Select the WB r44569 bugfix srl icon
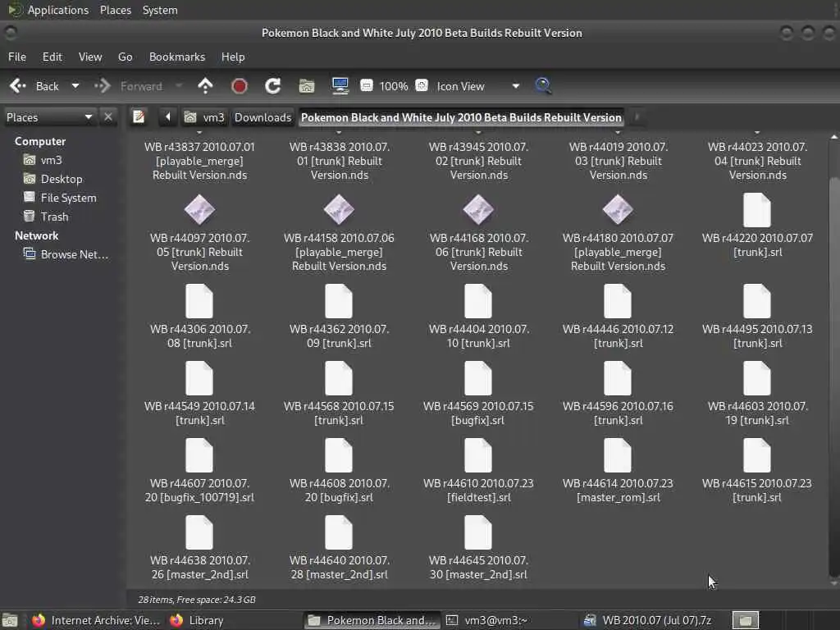Screen dimensions: 840x630 (478, 378)
